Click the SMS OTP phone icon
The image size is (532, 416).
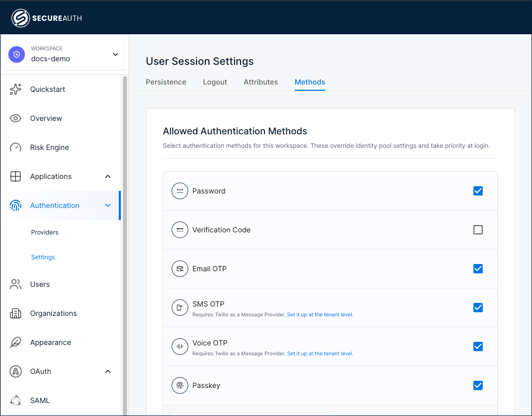[180, 308]
